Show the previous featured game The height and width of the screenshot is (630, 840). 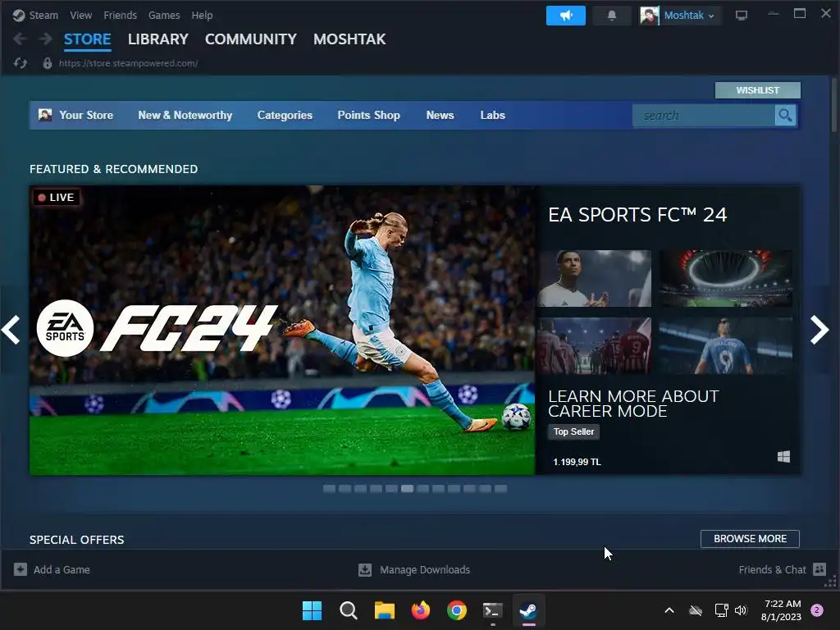[x=11, y=330]
